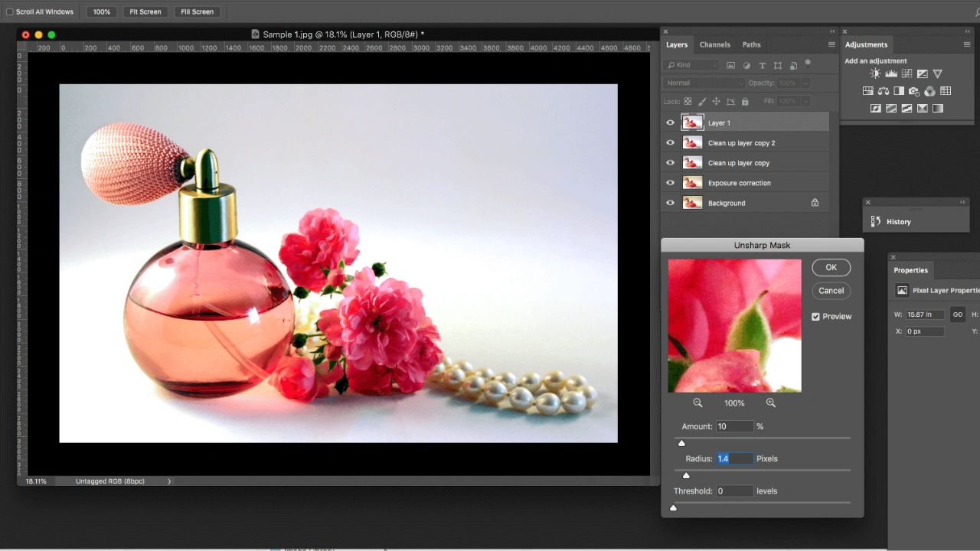Screen dimensions: 980x551
Task: Open the Opacity dropdown arrow
Action: click(805, 83)
